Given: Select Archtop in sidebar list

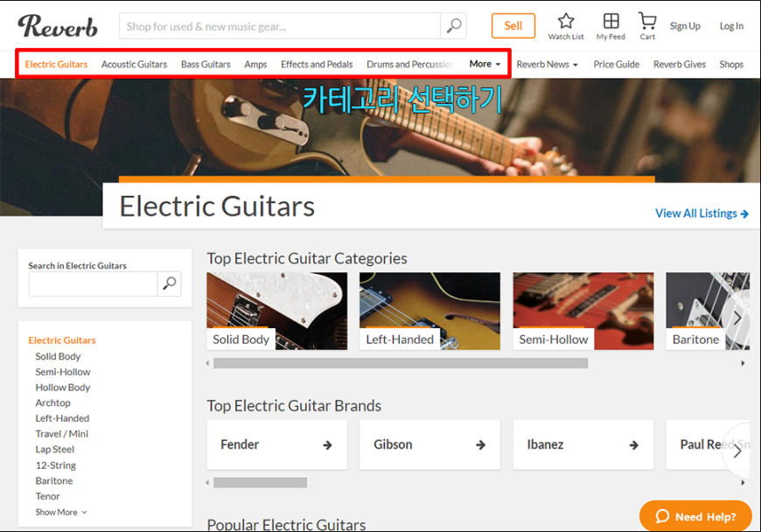Looking at the screenshot, I should (x=52, y=402).
